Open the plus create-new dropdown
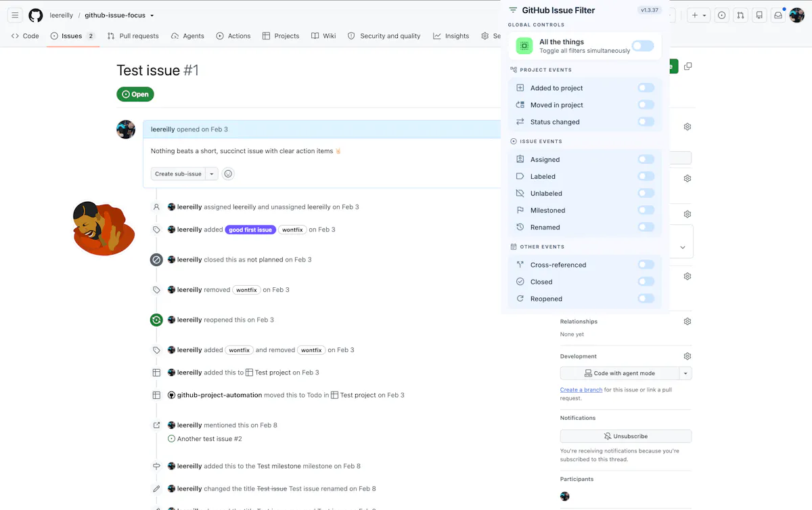 pyautogui.click(x=698, y=16)
